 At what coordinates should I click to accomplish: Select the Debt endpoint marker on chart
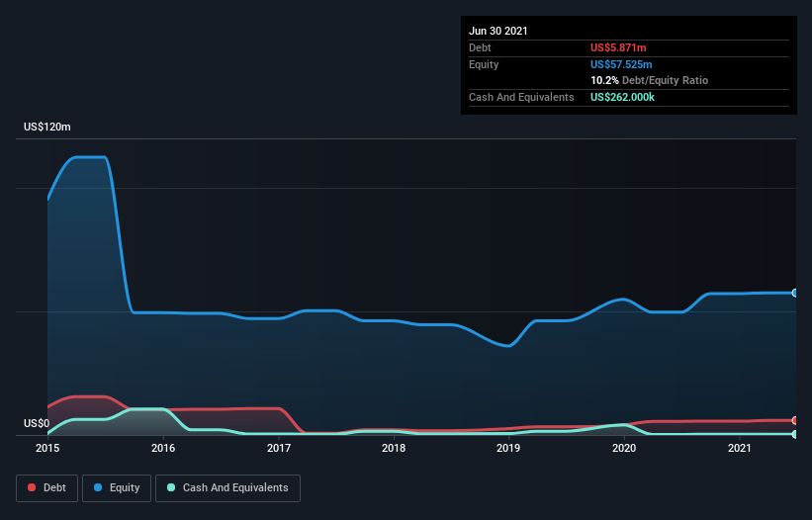795,420
